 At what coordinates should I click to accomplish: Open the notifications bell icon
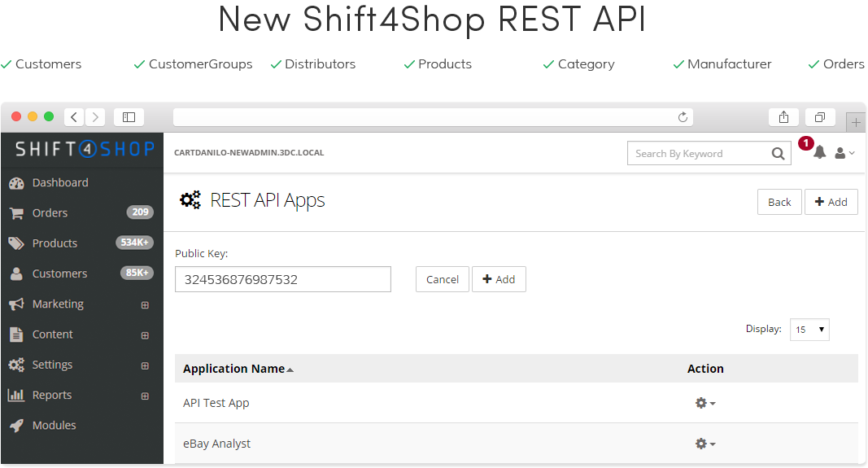click(820, 152)
